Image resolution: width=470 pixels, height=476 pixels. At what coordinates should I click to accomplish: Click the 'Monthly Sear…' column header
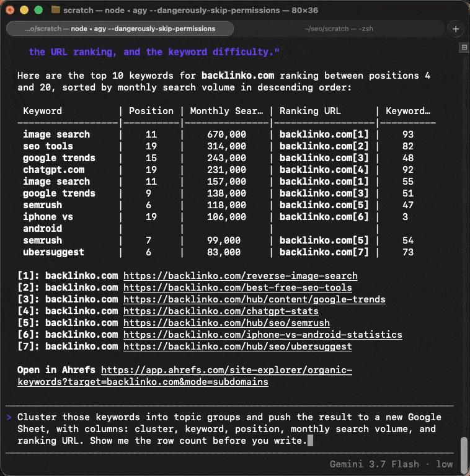pyautogui.click(x=226, y=111)
